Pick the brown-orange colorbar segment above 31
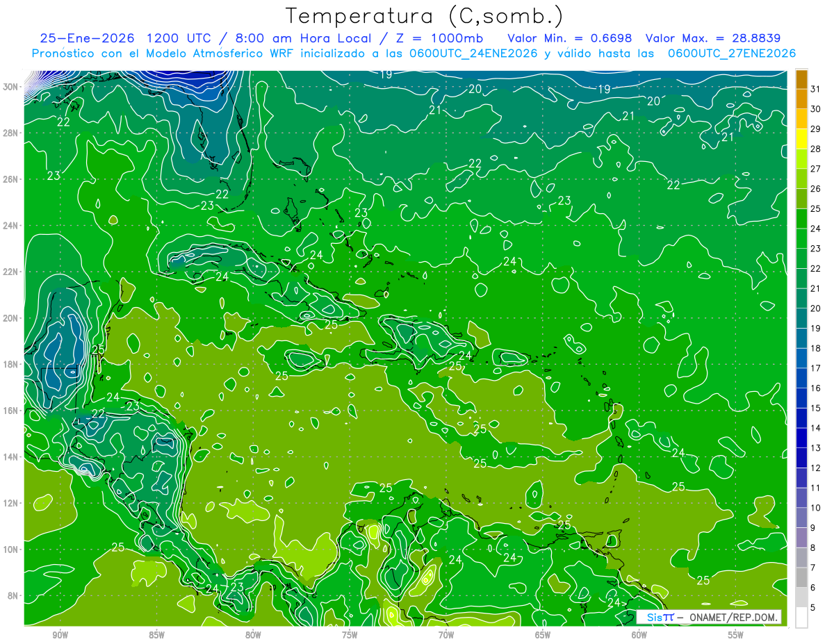The width and height of the screenshot is (834, 644). point(801,79)
